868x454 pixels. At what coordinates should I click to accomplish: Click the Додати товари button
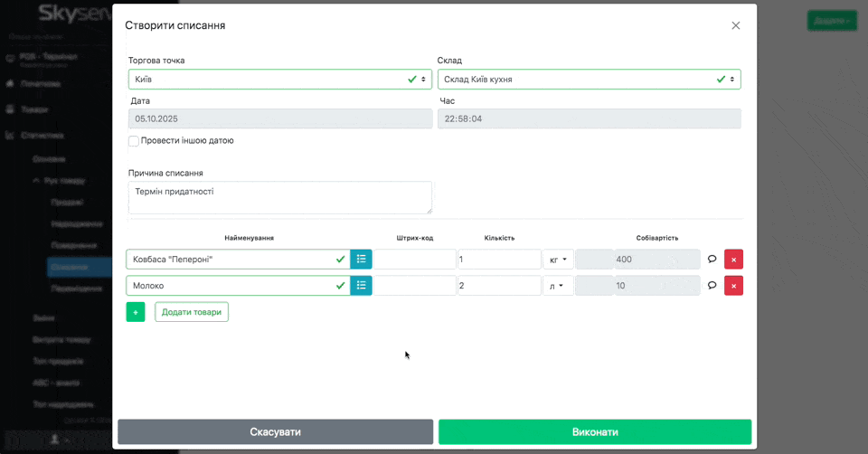pyautogui.click(x=192, y=312)
